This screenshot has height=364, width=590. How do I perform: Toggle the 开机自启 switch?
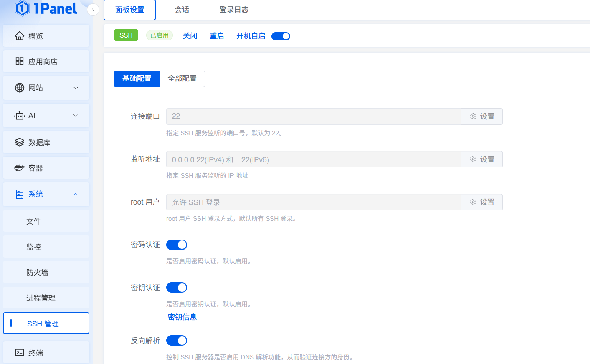[x=281, y=36]
